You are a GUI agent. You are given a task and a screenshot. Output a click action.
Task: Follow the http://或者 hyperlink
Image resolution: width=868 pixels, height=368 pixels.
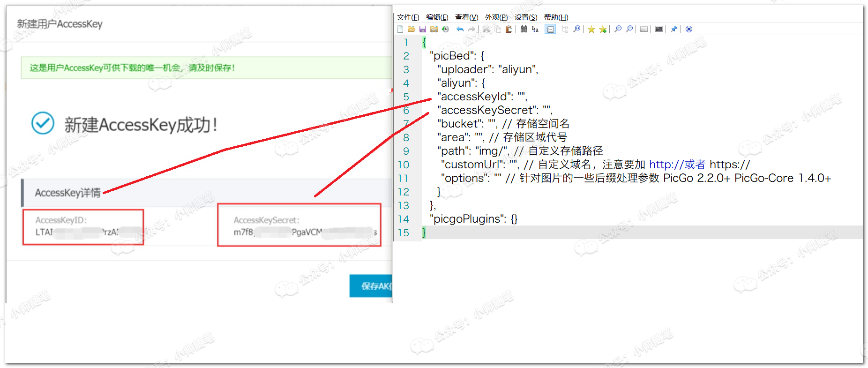point(677,165)
